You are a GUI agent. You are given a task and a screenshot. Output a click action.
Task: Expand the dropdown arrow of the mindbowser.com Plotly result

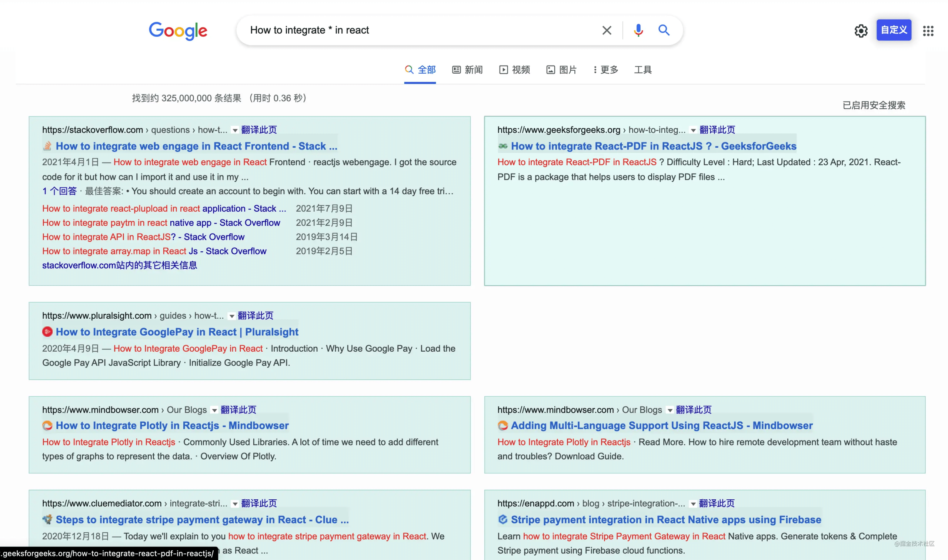pos(214,410)
